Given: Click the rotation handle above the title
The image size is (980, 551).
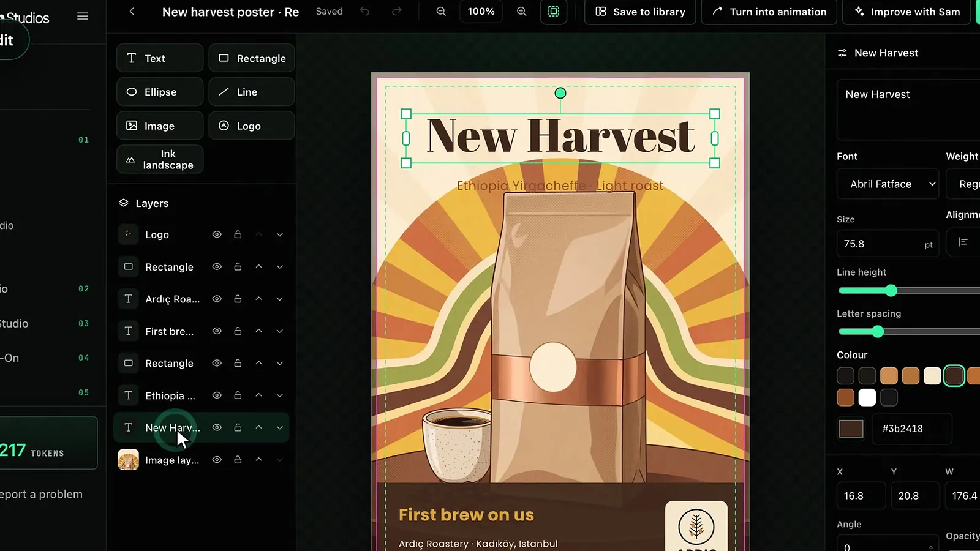Looking at the screenshot, I should pyautogui.click(x=560, y=93).
